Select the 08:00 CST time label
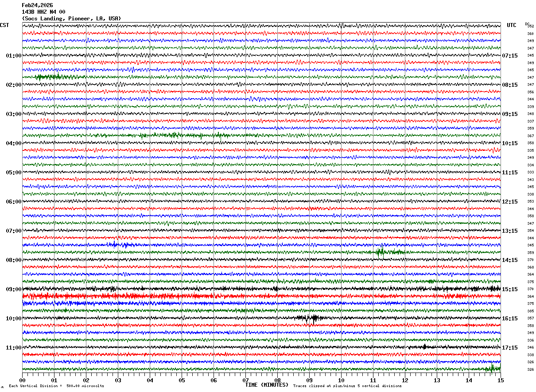 (14, 260)
